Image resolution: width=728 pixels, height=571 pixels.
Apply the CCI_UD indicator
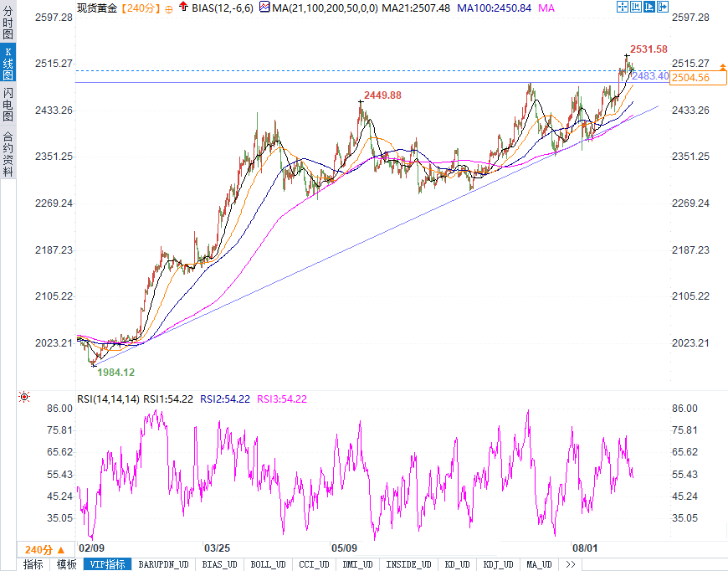[314, 564]
